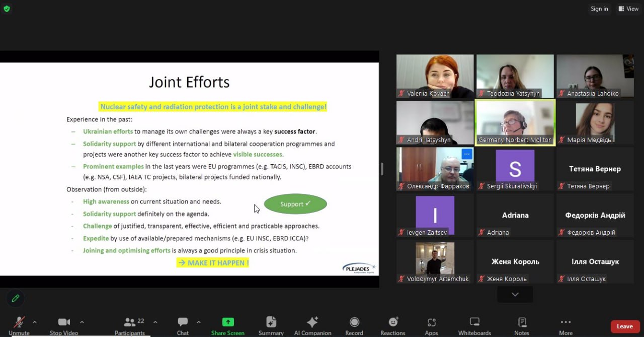The width and height of the screenshot is (644, 337).
Task: Click the Sign in button
Action: click(599, 9)
